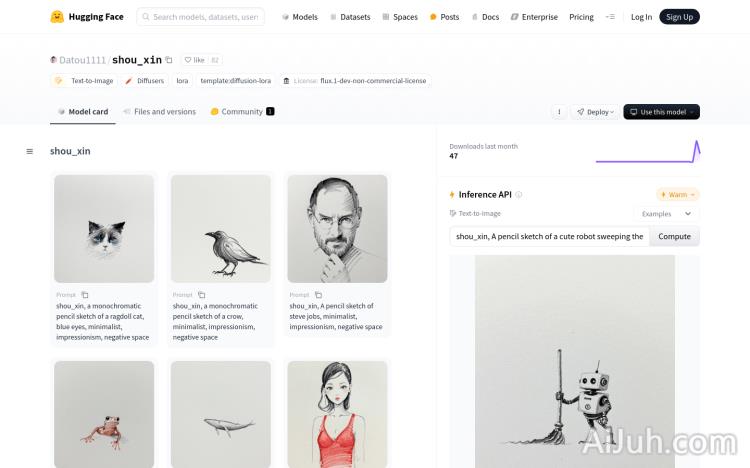Open the three-dot more options button
The image size is (750, 468).
tap(559, 112)
